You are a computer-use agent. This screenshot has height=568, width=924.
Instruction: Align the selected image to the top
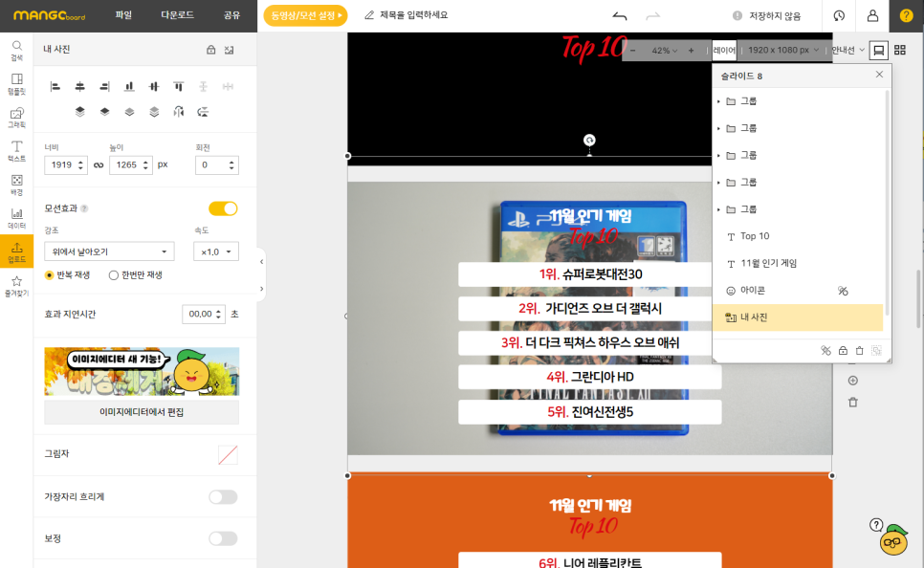tap(179, 87)
